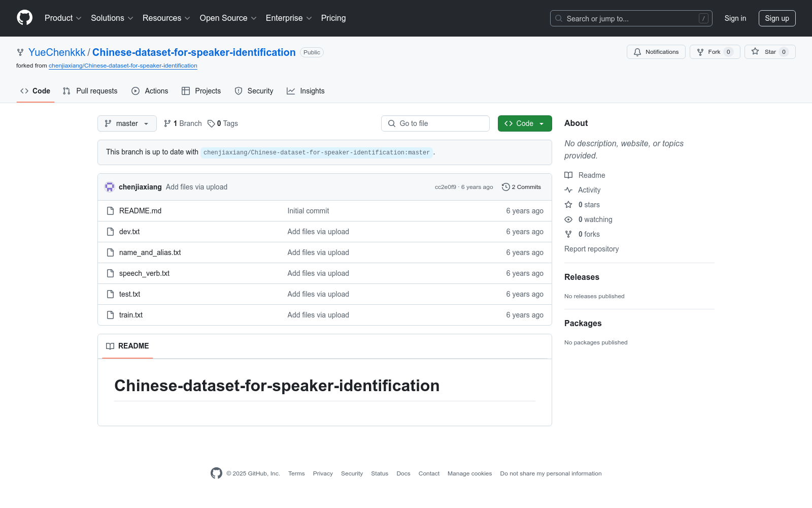Click the dev.txt file icon
The height and width of the screenshot is (508, 812).
click(110, 232)
